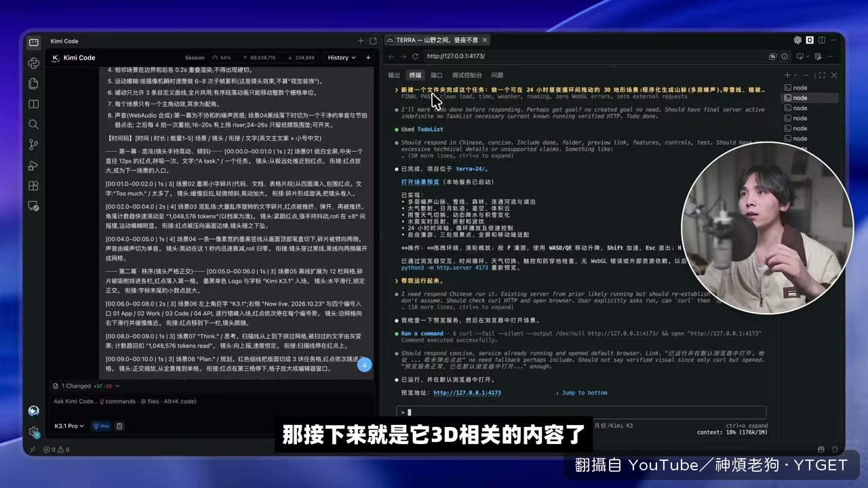Screen dimensions: 868x488
Task: Click the terminal prompt input line
Action: 581,412
